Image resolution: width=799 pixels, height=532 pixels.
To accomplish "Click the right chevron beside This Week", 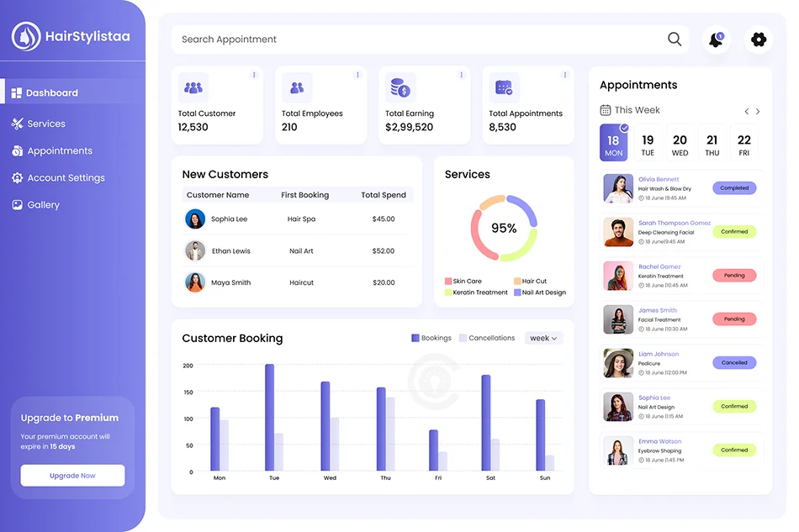I will pyautogui.click(x=758, y=110).
